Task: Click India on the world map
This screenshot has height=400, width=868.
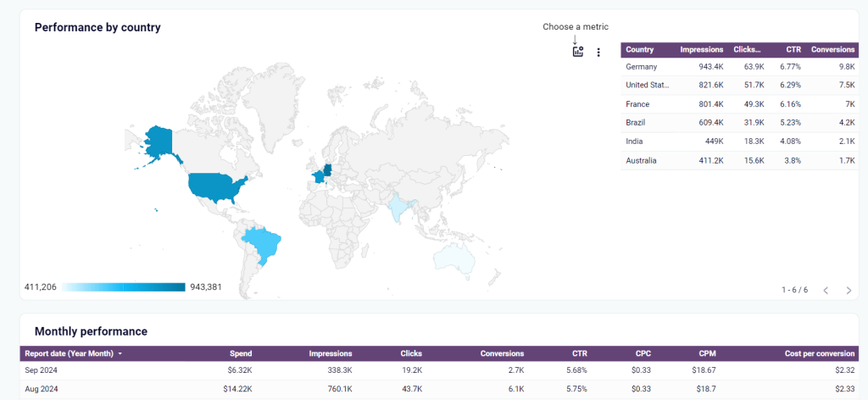Action: click(401, 208)
